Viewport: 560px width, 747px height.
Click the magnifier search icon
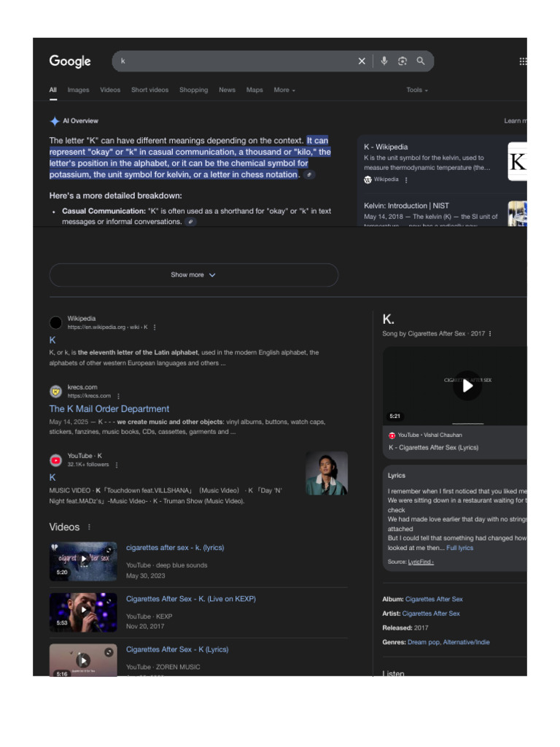(x=421, y=61)
